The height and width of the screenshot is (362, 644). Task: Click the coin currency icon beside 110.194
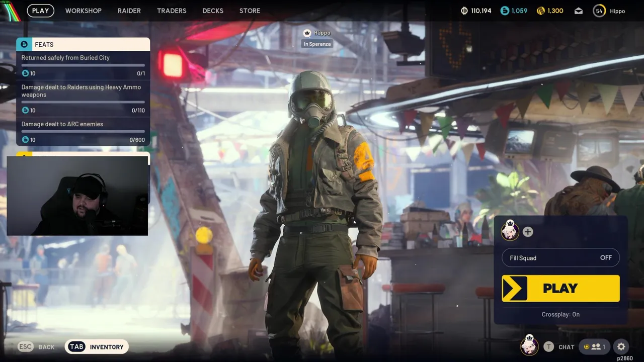(x=464, y=11)
